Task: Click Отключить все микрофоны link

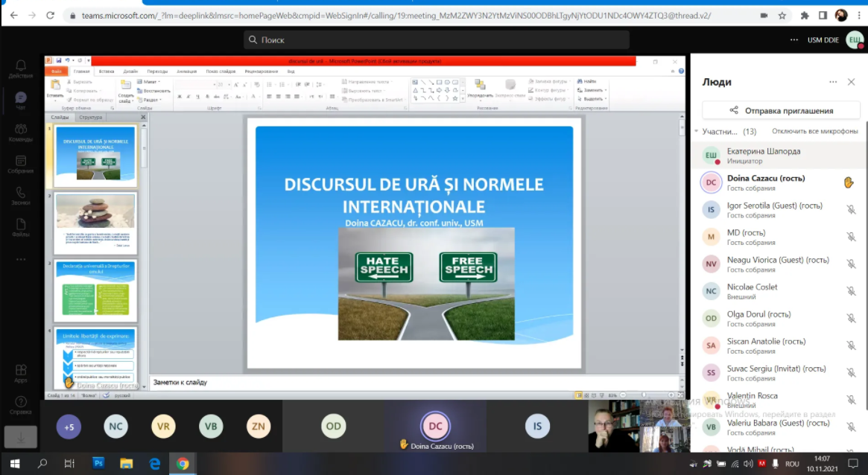Action: tap(814, 132)
